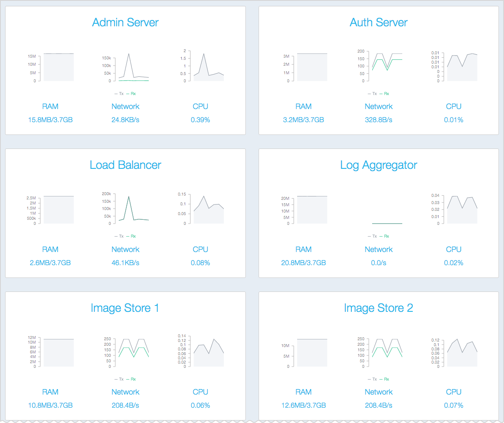Open the Auth Server panel title
The image size is (504, 423).
379,22
